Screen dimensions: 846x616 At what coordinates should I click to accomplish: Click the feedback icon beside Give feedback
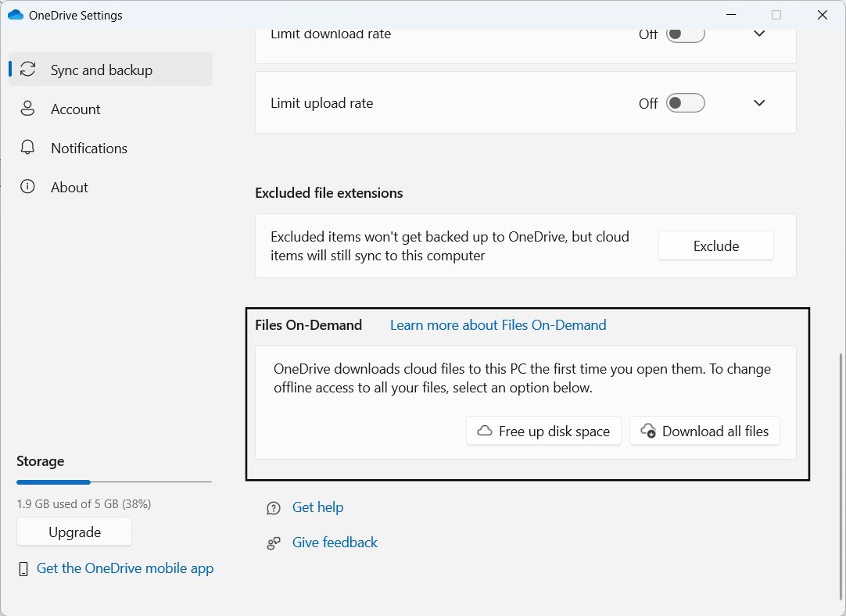[x=274, y=543]
